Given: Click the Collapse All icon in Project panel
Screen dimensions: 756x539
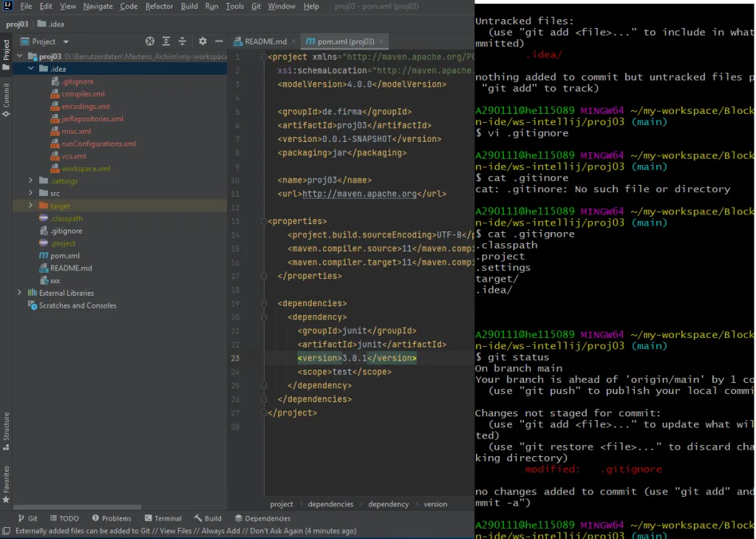Looking at the screenshot, I should [183, 41].
